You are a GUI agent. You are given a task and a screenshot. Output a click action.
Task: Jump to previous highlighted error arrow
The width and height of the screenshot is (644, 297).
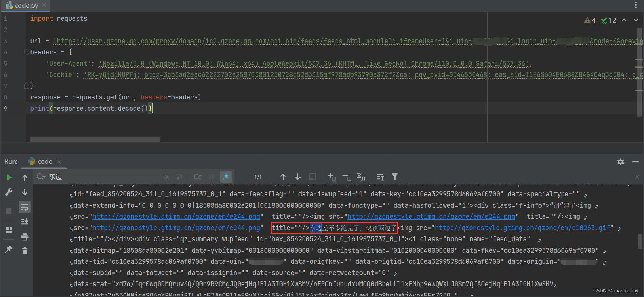[624, 20]
